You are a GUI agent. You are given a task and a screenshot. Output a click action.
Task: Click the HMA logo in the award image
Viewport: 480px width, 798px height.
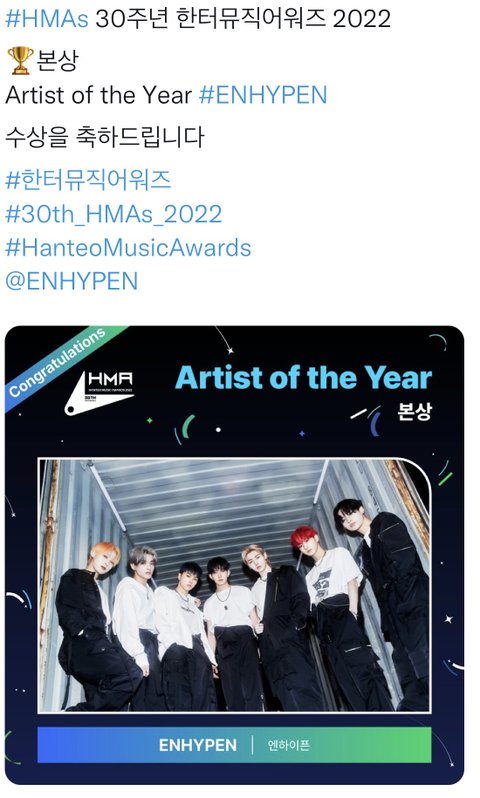(x=100, y=392)
